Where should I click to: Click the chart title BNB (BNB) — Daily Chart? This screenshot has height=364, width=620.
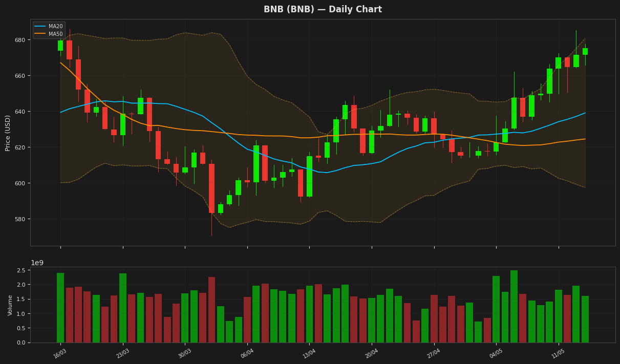323,9
